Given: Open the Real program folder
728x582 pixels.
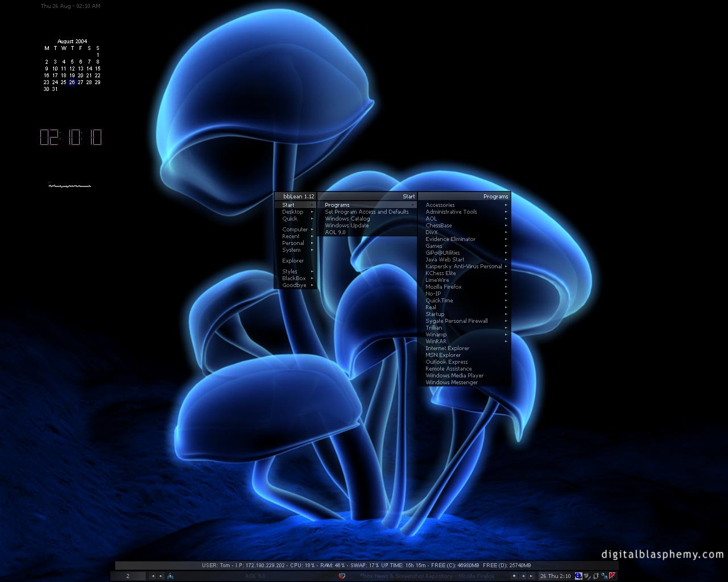Looking at the screenshot, I should [464, 307].
